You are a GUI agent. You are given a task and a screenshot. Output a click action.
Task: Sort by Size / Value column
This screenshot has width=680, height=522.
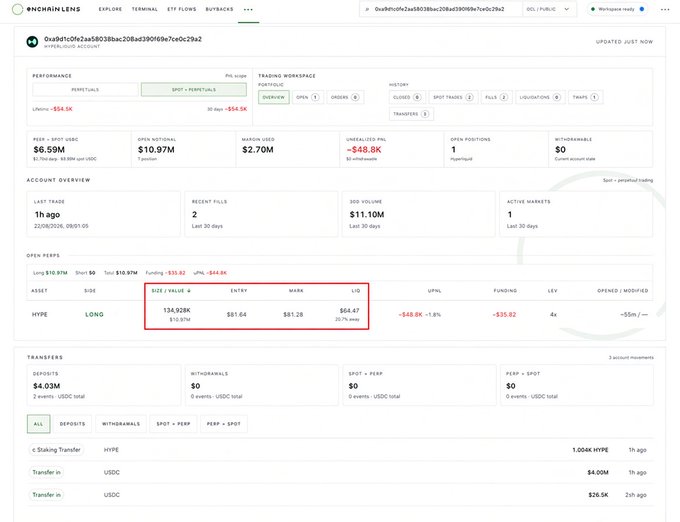pyautogui.click(x=171, y=290)
